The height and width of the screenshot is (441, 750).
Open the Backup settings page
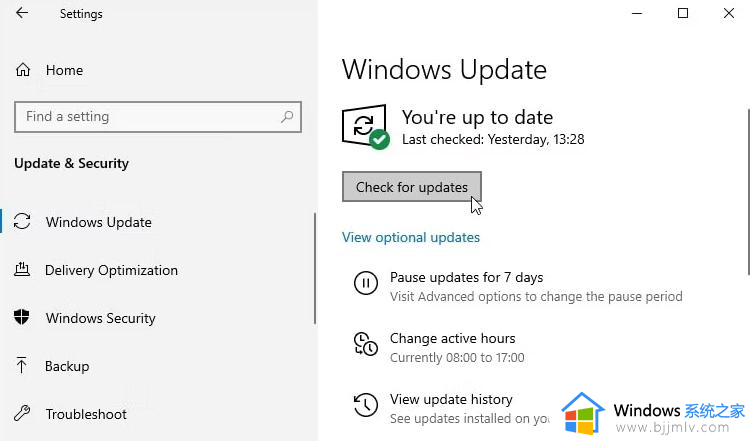coord(67,366)
